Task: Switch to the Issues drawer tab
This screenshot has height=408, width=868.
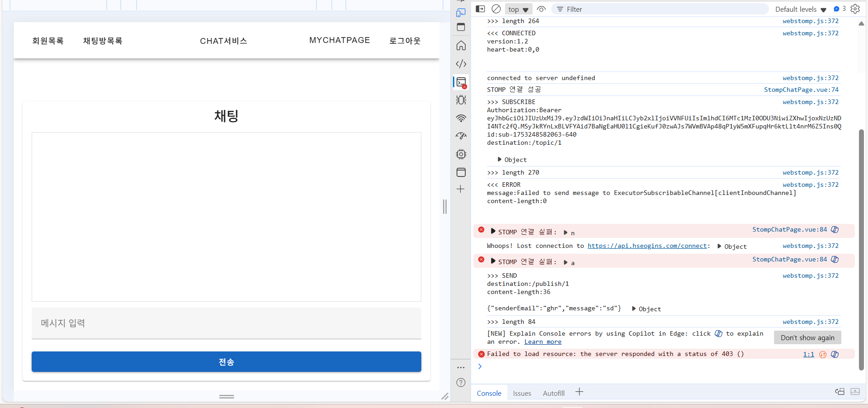Action: click(x=522, y=394)
